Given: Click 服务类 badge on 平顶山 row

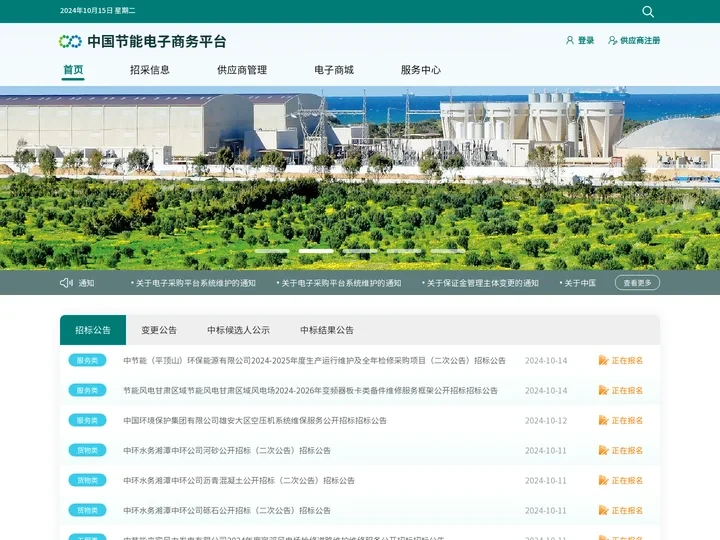Looking at the screenshot, I should (x=87, y=360).
